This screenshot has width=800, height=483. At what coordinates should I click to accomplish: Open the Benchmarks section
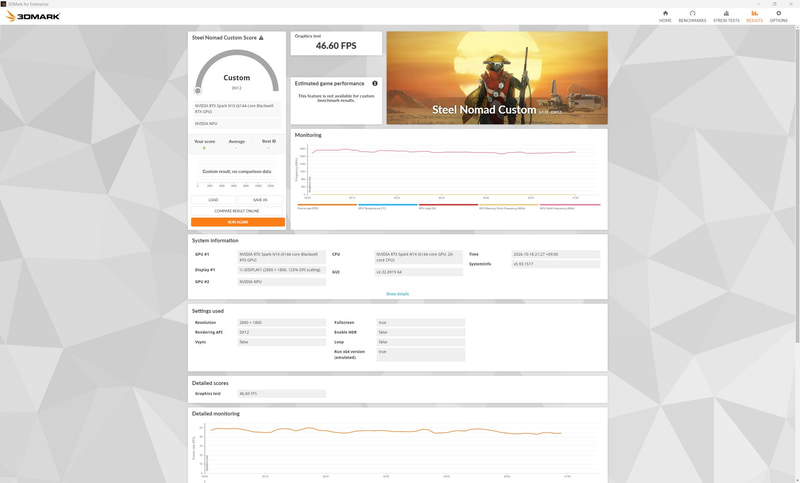pos(692,16)
